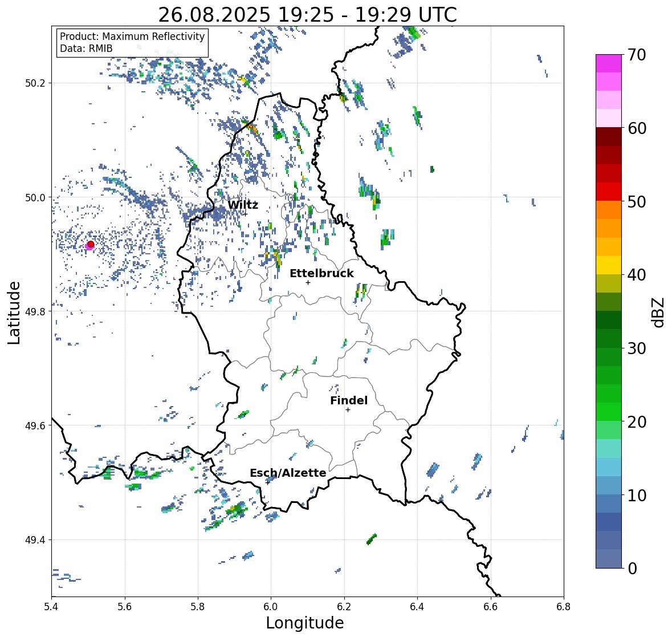Click the 49.4 latitude tick label
The image size is (672, 637).
coord(35,540)
